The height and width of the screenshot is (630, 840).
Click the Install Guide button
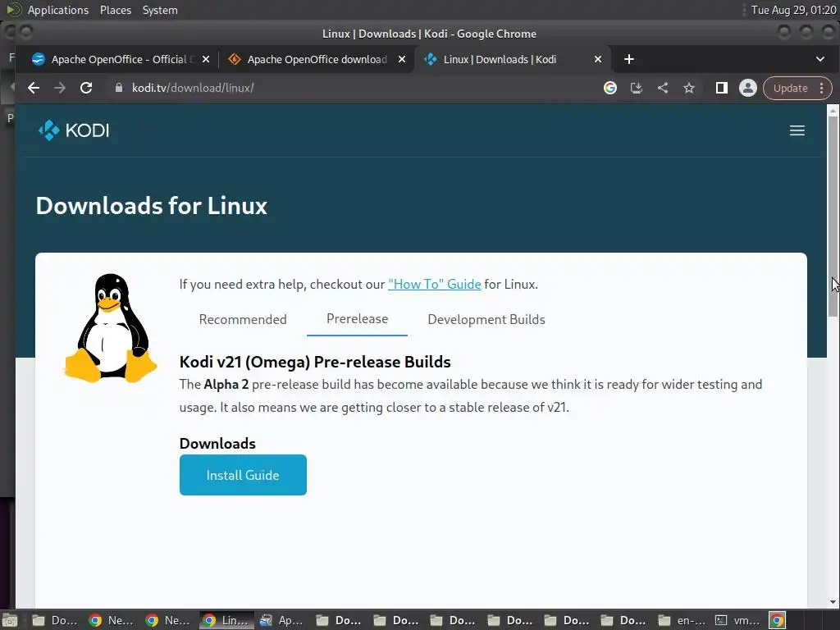click(243, 475)
